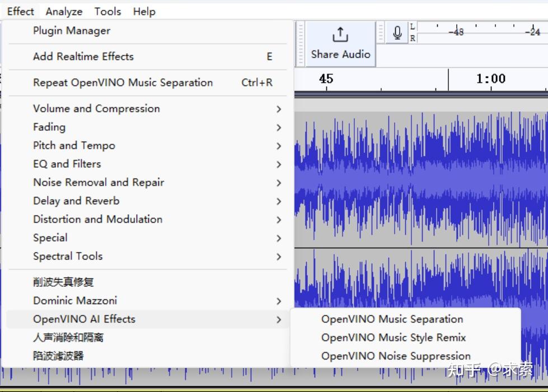Image resolution: width=548 pixels, height=392 pixels.
Task: Click the microphone icon on the recording meter
Action: click(397, 32)
